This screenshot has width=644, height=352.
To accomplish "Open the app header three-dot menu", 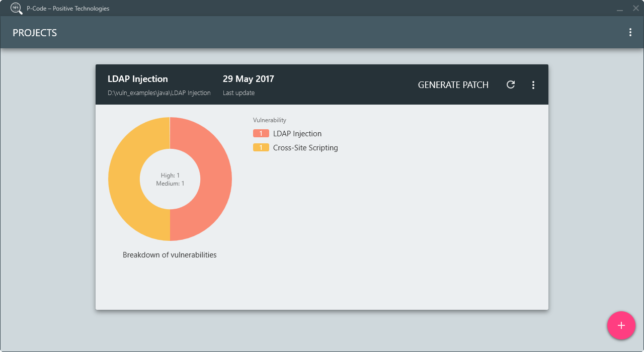I will point(630,33).
